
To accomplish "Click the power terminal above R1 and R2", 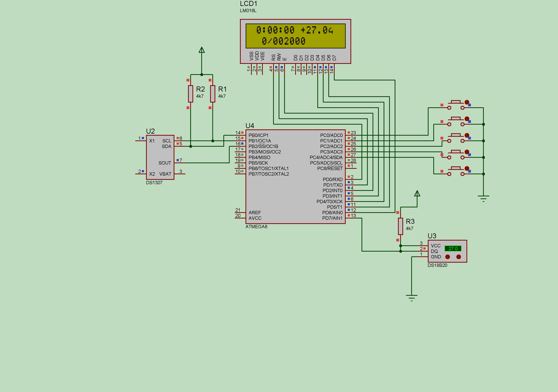I will pyautogui.click(x=201, y=50).
